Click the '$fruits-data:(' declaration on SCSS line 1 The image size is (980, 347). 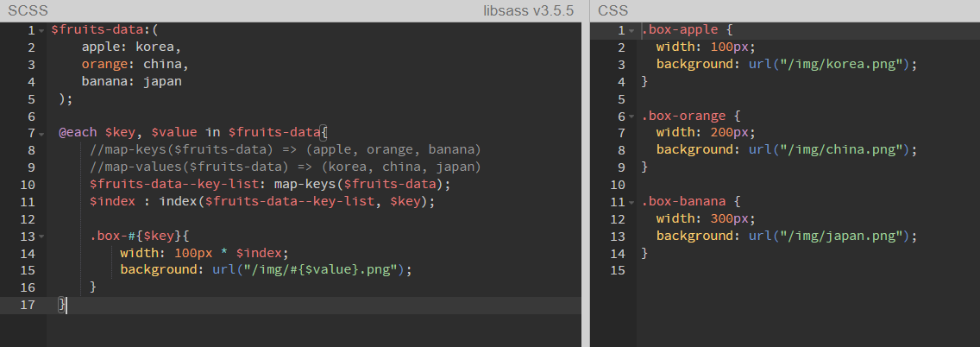point(104,29)
